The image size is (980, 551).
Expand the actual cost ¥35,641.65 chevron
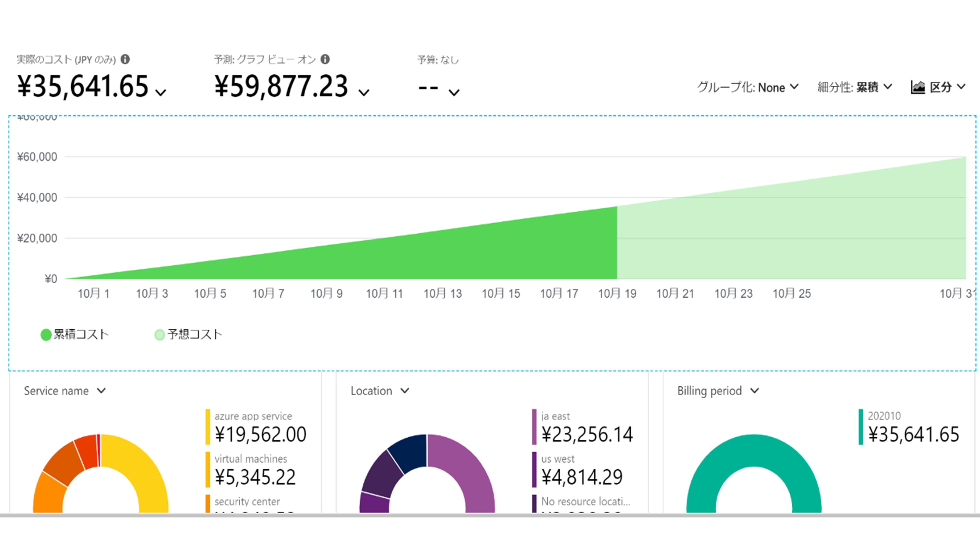click(x=161, y=92)
